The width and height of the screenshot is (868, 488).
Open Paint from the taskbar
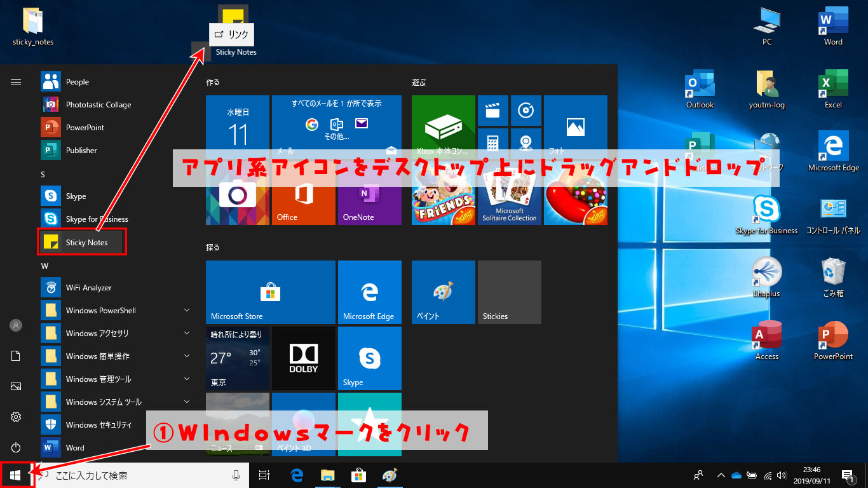[390, 475]
